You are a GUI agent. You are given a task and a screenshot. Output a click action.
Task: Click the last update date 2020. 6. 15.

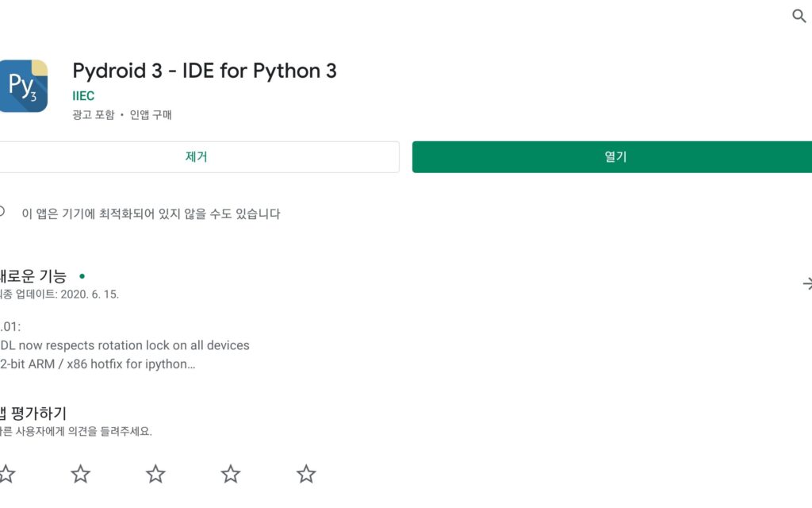click(90, 294)
